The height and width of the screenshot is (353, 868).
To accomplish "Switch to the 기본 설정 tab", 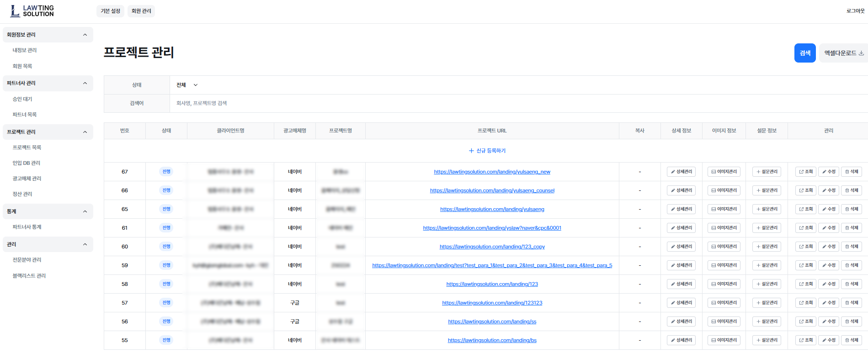I will pyautogui.click(x=110, y=11).
